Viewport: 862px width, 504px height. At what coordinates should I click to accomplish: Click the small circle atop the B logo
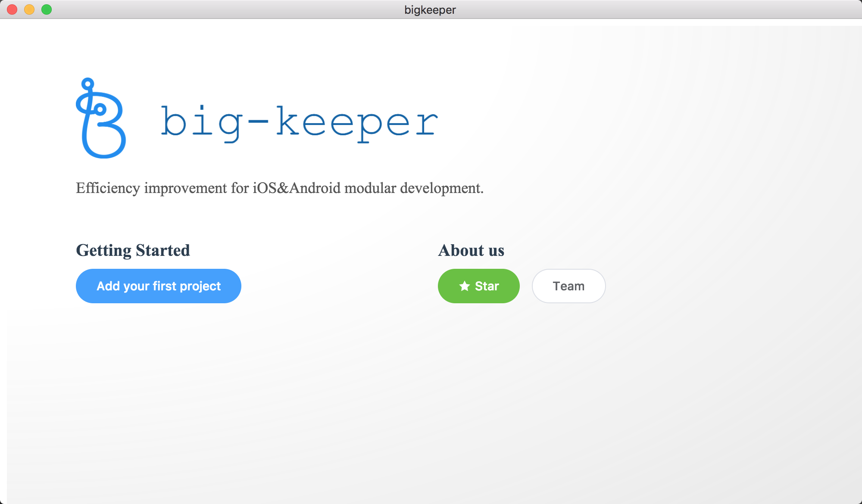tap(88, 84)
